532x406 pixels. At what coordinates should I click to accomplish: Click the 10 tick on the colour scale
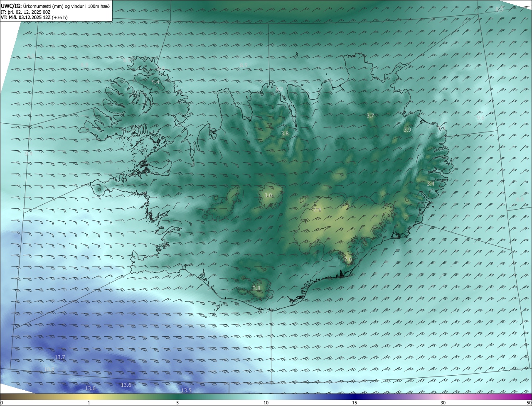(266, 403)
